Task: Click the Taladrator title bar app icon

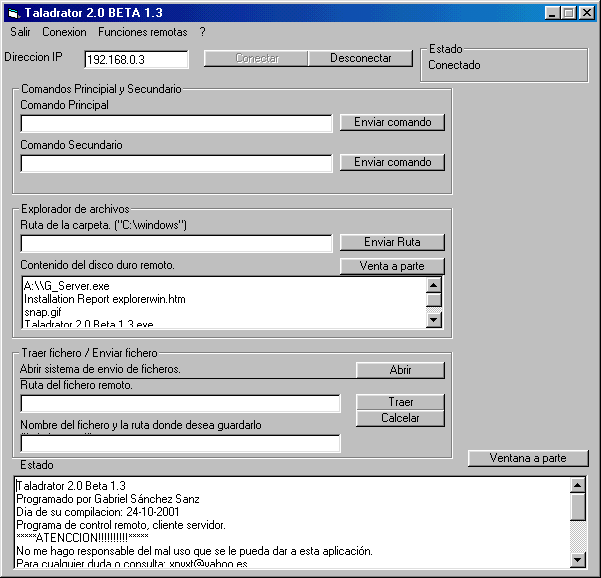Action: click(14, 13)
